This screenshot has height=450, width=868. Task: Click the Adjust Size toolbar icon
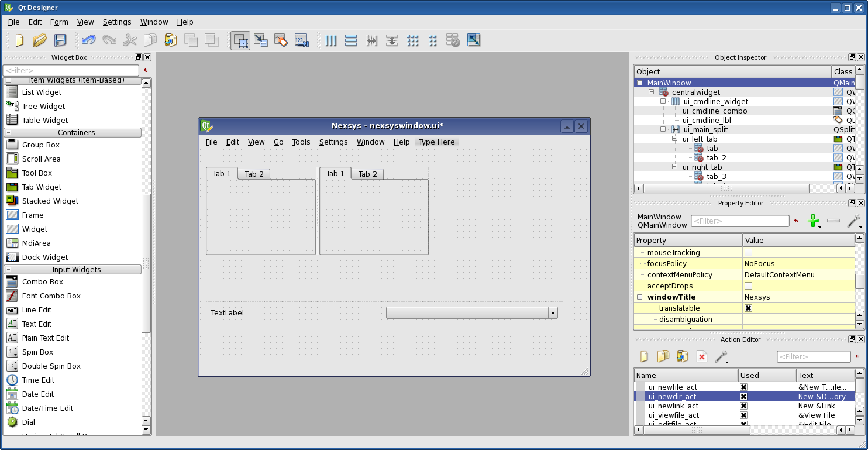[474, 40]
